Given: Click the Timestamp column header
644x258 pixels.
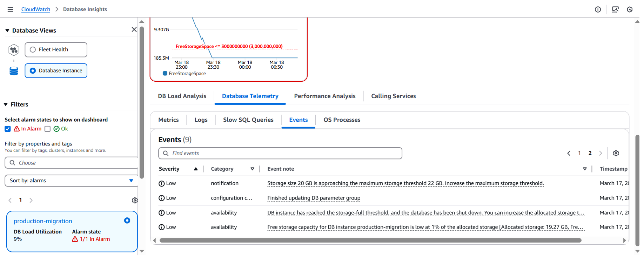Looking at the screenshot, I should pyautogui.click(x=613, y=169).
